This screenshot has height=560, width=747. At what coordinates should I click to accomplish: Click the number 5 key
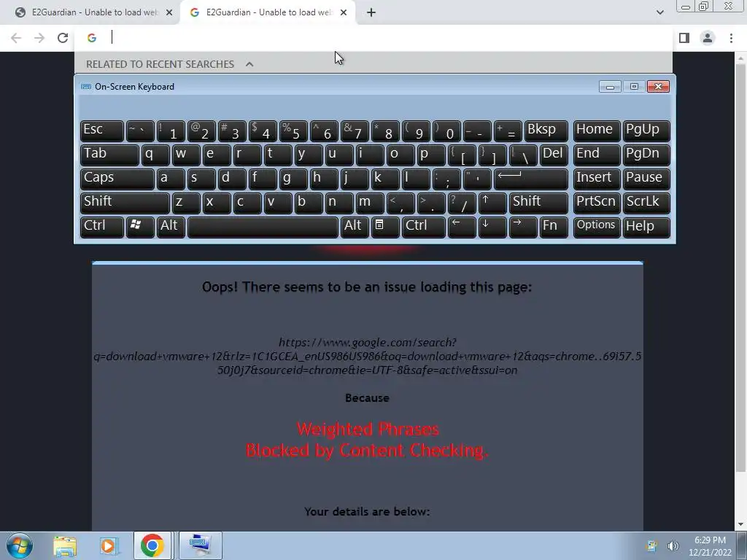293,131
